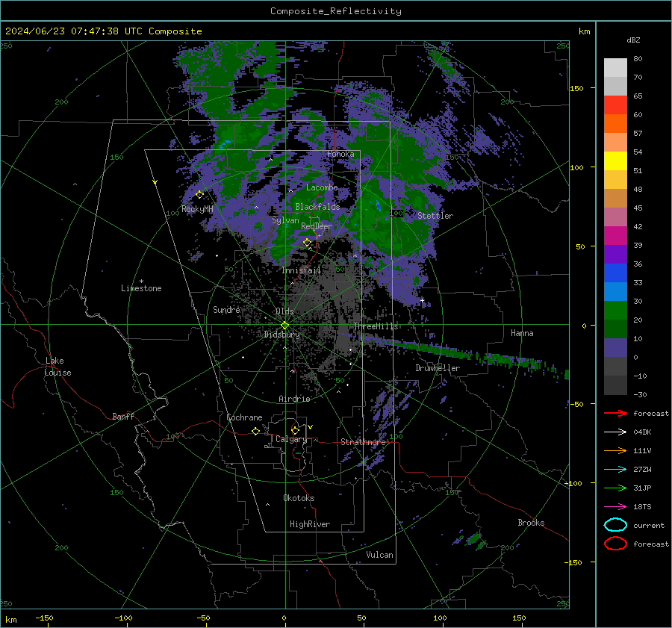Select the Sylvan label

[x=285, y=220]
